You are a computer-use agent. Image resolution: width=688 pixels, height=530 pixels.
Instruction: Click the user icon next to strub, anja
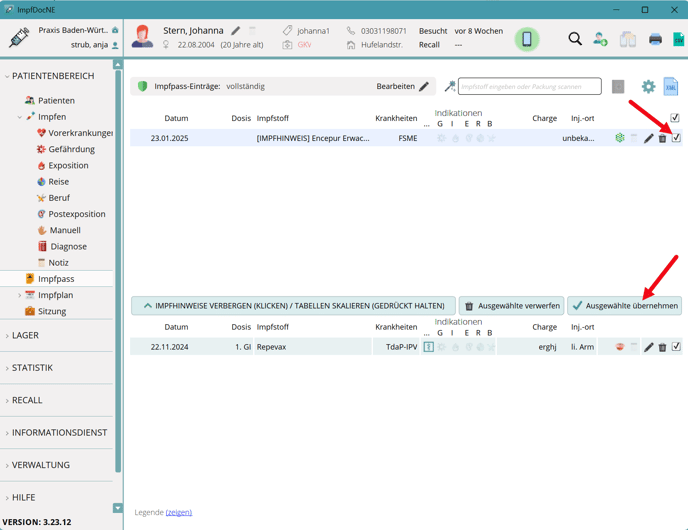115,45
